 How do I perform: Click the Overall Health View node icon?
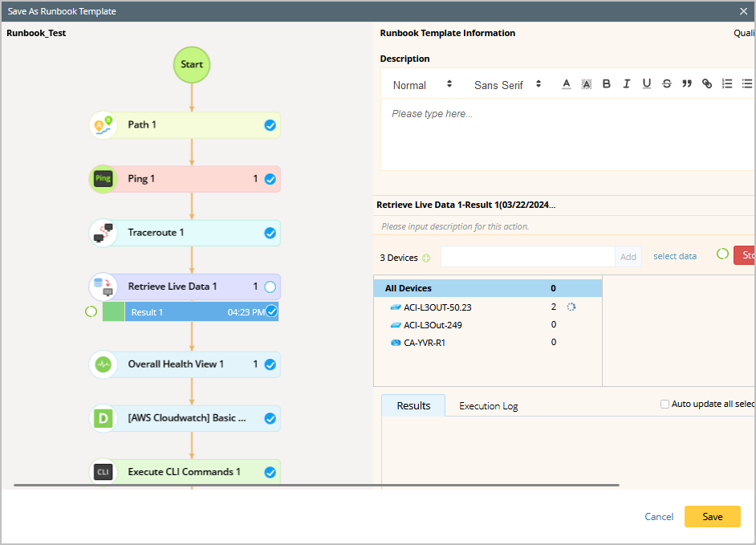103,364
